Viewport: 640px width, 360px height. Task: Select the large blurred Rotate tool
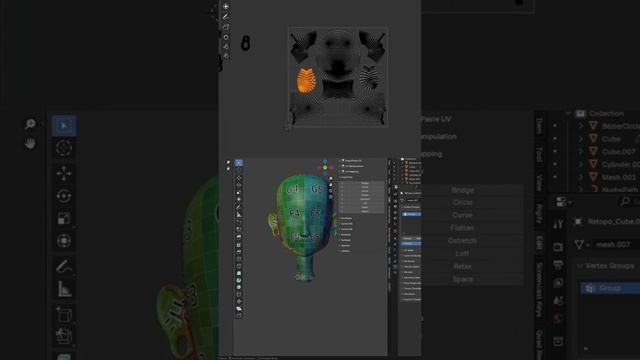pos(64,196)
